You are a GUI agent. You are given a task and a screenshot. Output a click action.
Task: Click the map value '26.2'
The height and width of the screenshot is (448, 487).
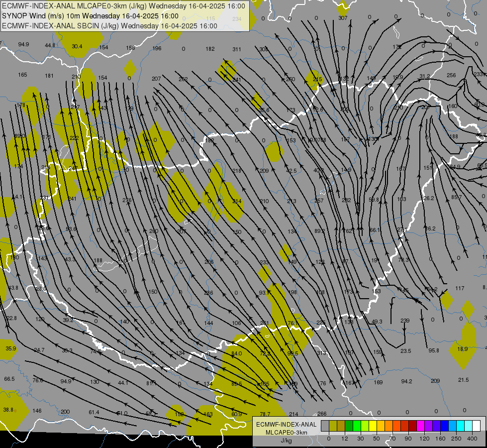(429, 198)
